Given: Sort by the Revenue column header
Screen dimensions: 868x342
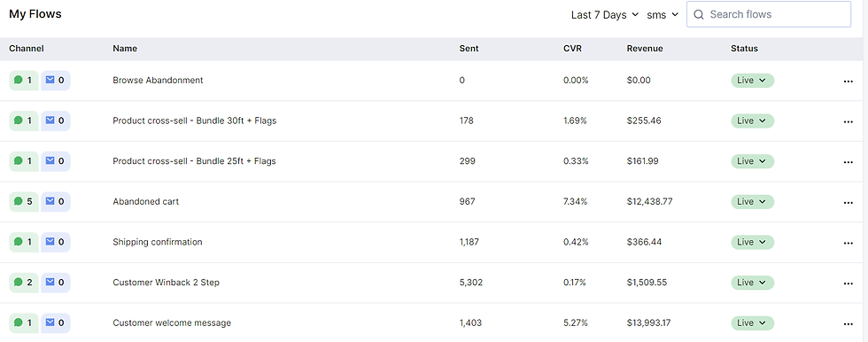Looking at the screenshot, I should 645,49.
